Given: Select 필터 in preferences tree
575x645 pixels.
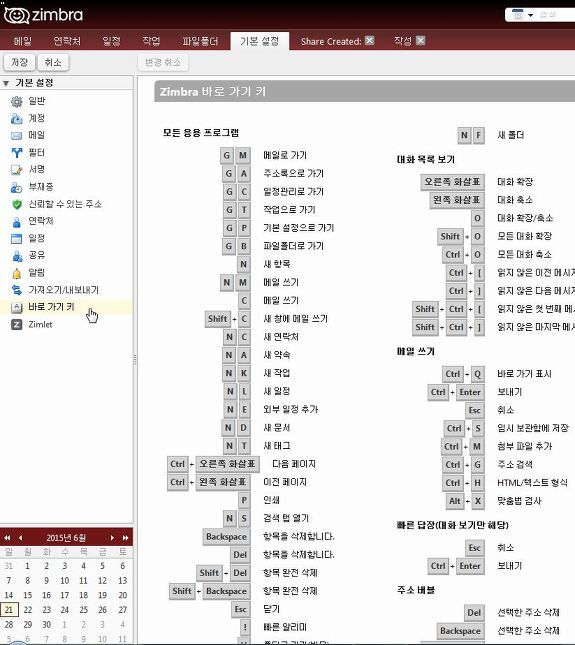Looking at the screenshot, I should 37,153.
